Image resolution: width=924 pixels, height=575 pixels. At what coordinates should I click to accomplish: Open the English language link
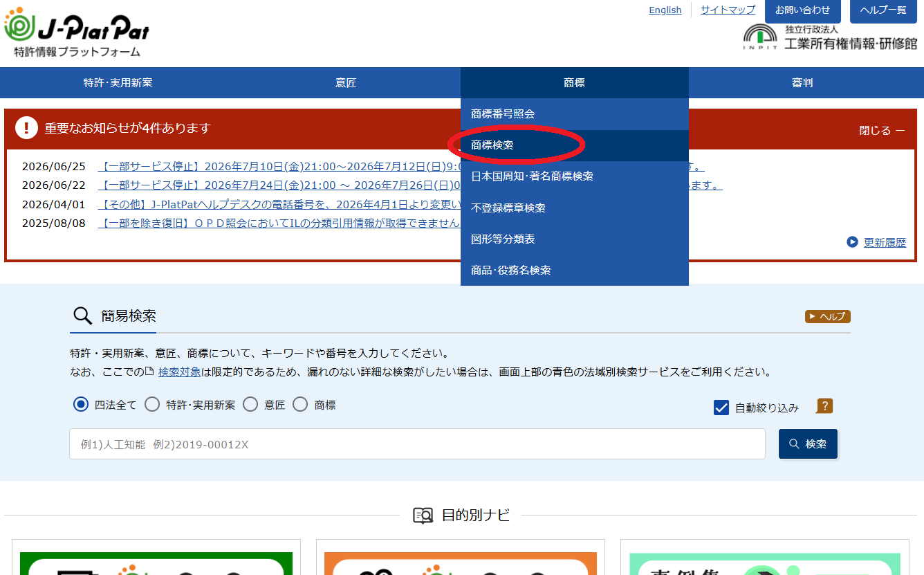point(665,10)
